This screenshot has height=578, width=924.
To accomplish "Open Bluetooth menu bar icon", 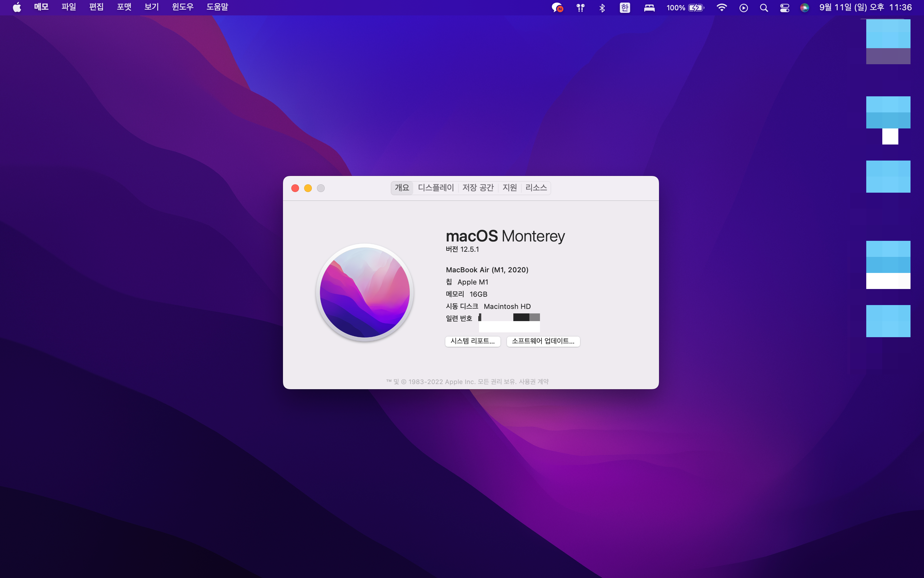I will click(602, 8).
